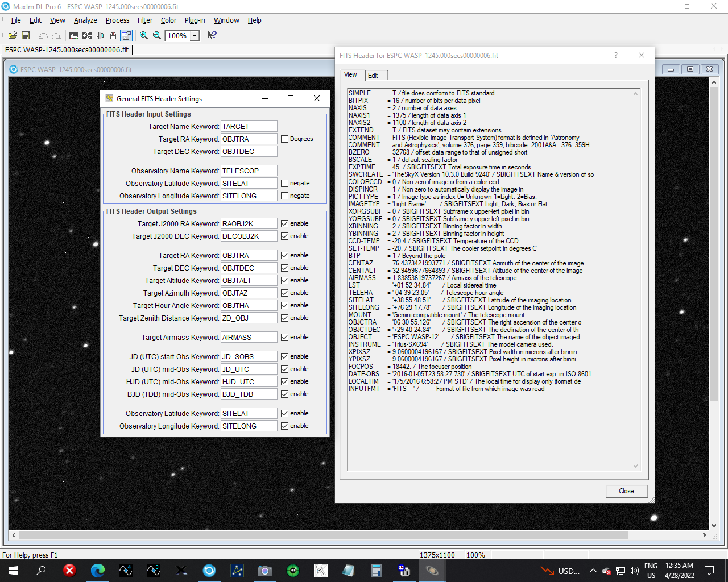728x582 pixels.
Task: Activate the context help pointer icon
Action: point(212,35)
